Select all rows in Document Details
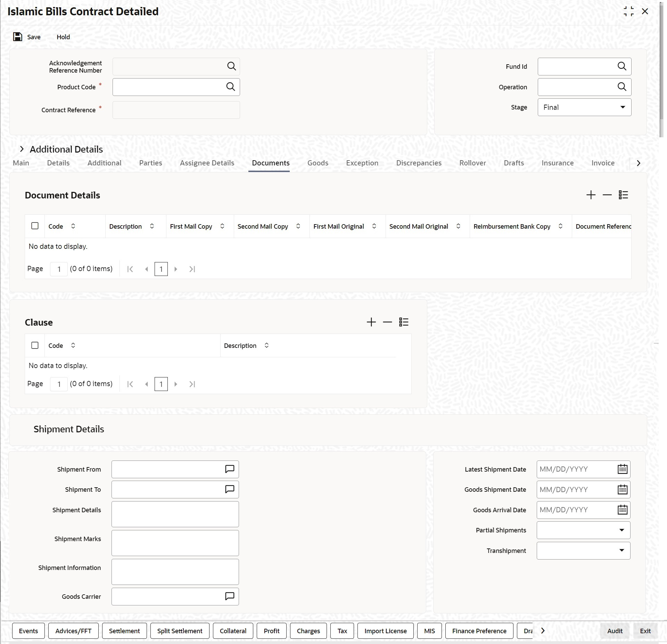 click(x=35, y=226)
